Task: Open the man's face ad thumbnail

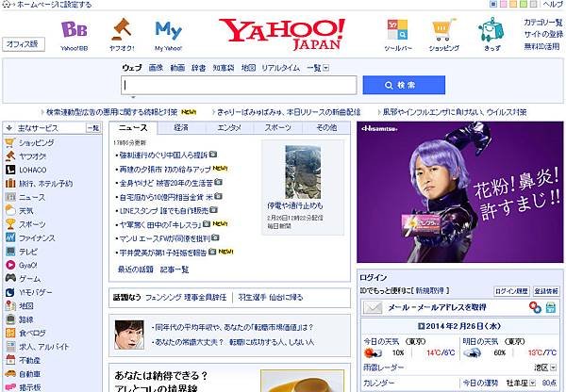Action: (129, 335)
